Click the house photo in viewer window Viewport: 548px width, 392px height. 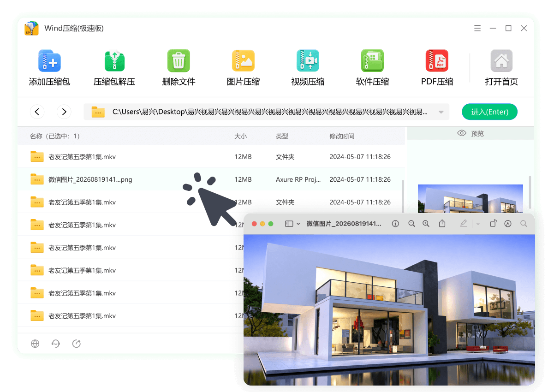[389, 310]
